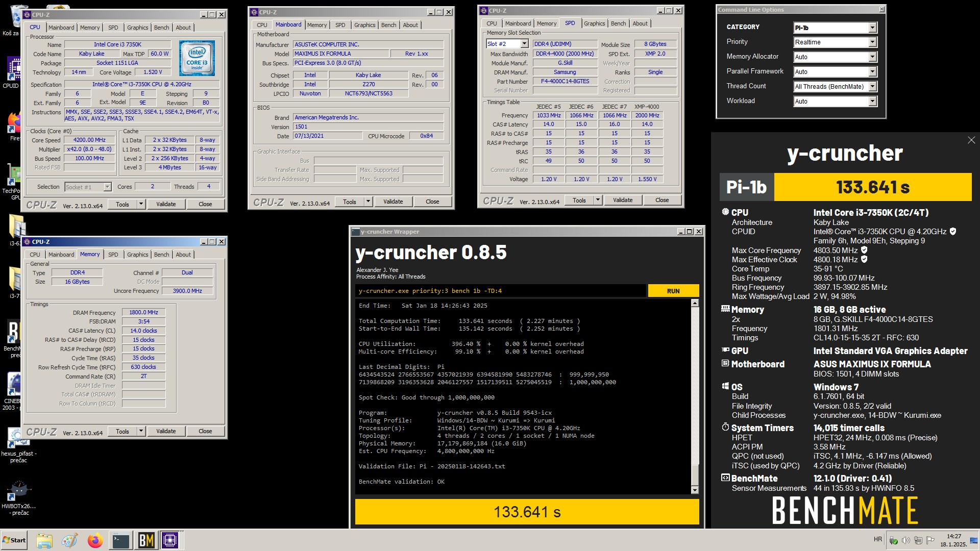Expand the Priority dropdown set to Realtime

tap(872, 42)
